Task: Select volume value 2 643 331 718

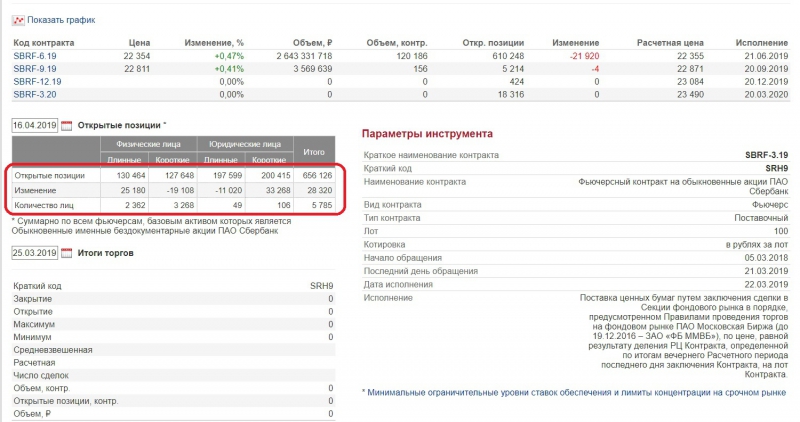Action: (x=305, y=56)
